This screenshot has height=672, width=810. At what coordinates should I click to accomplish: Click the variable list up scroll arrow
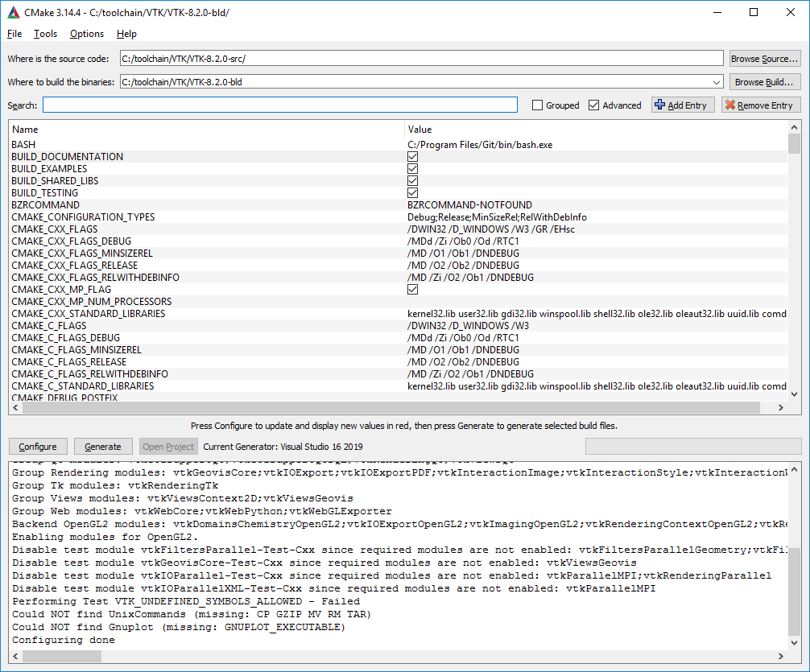[794, 127]
